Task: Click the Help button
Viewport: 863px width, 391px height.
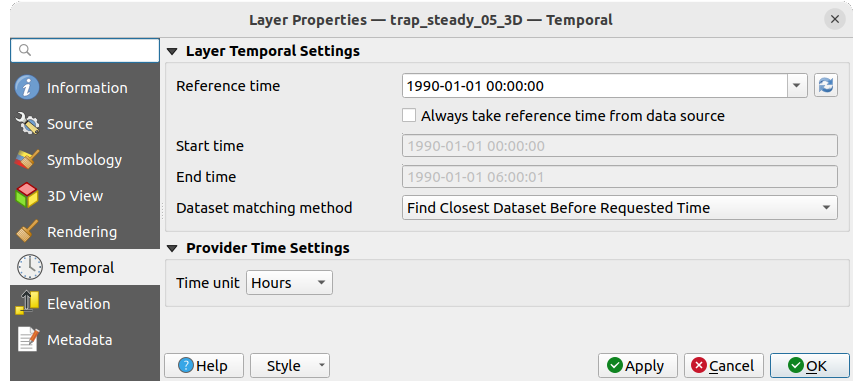Action: (204, 366)
